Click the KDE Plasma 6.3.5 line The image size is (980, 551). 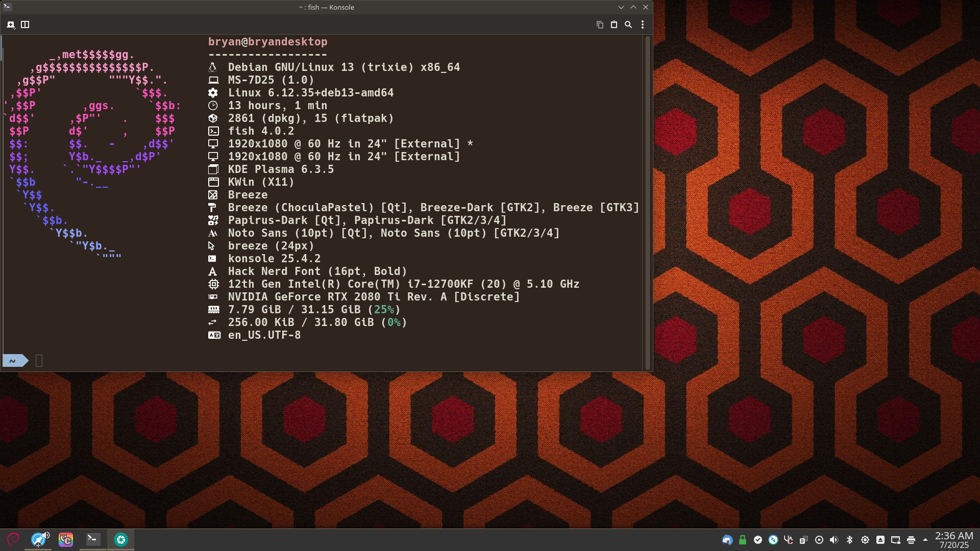pos(281,169)
